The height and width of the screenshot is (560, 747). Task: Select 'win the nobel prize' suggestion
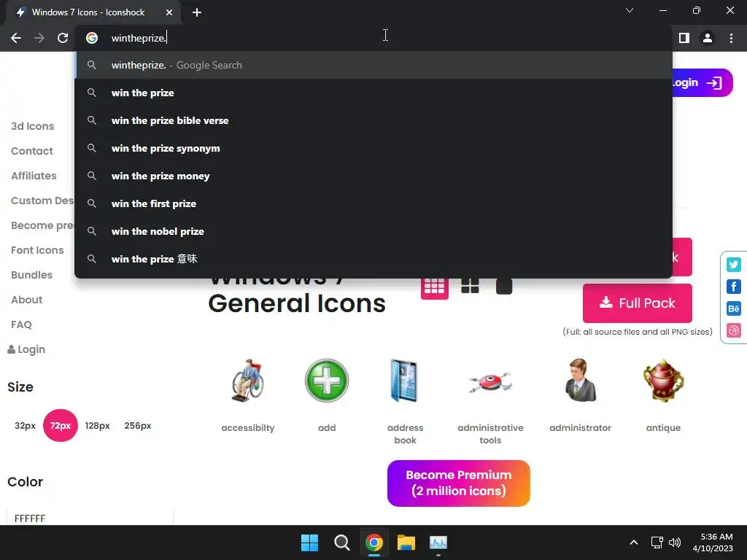pyautogui.click(x=373, y=231)
